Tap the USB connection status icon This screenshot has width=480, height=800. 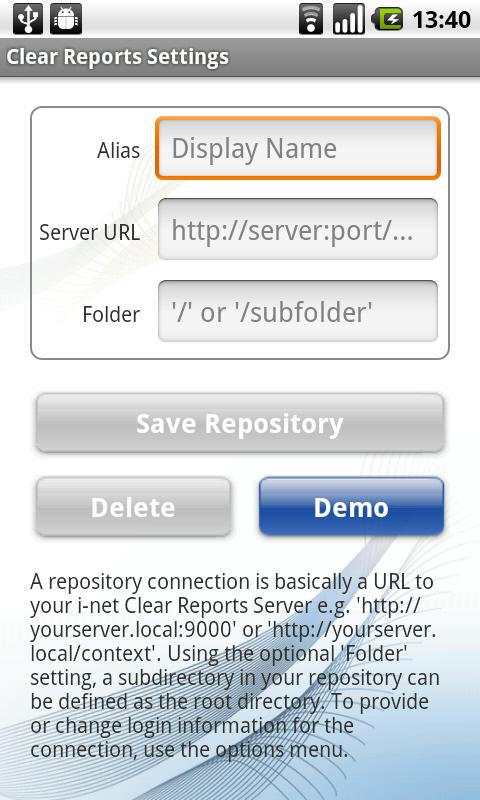click(x=28, y=19)
